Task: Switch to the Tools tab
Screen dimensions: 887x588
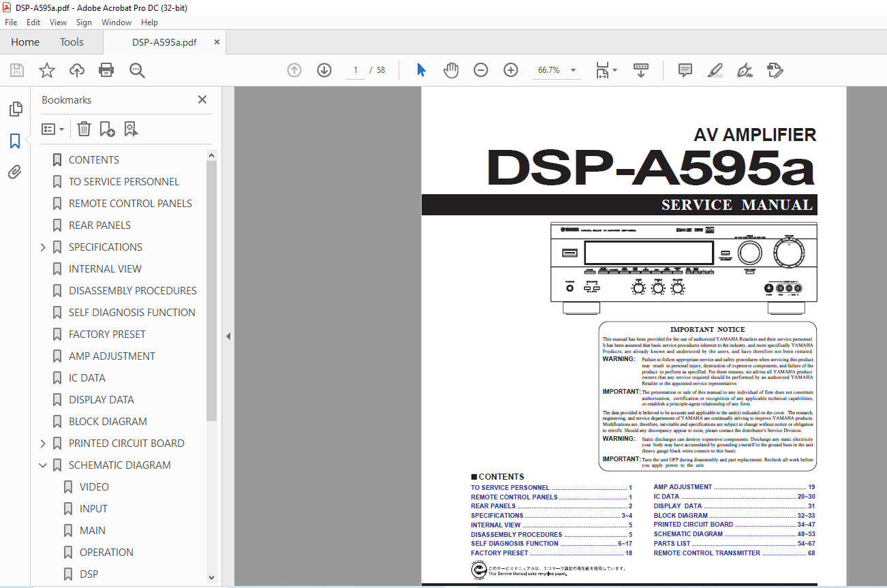Action: (x=72, y=42)
